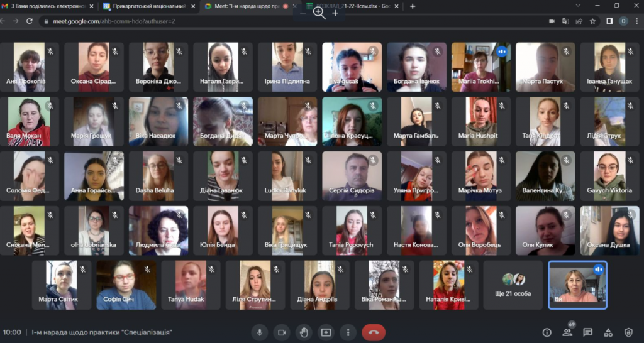644x343 pixels.
Task: Select Сергій Сидорів's video tile
Action: (x=352, y=175)
